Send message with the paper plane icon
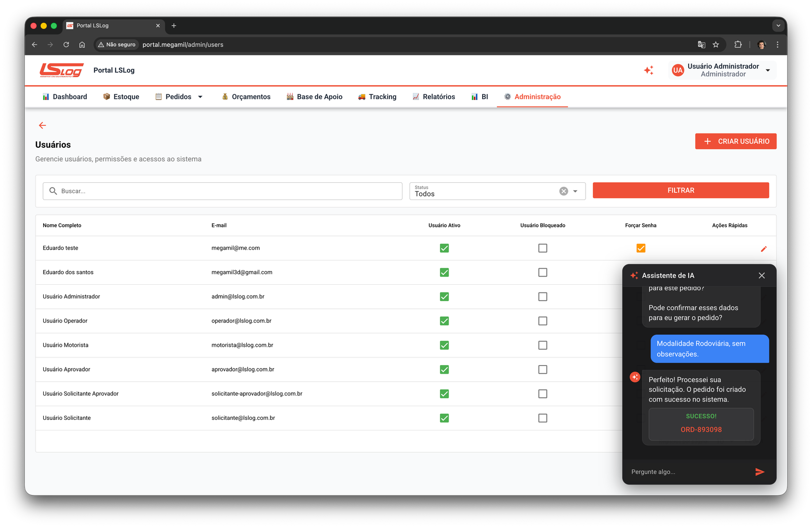Image resolution: width=812 pixels, height=528 pixels. coord(759,472)
